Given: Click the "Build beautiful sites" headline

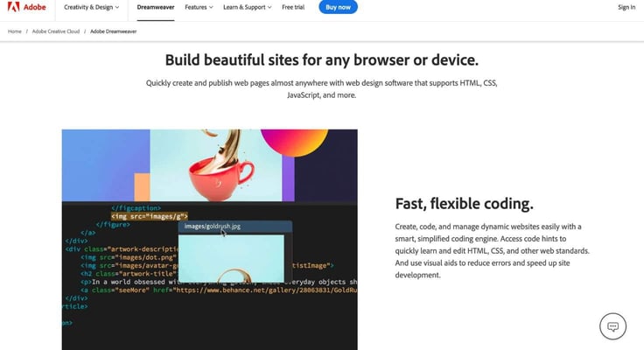Looking at the screenshot, I should pyautogui.click(x=322, y=60).
